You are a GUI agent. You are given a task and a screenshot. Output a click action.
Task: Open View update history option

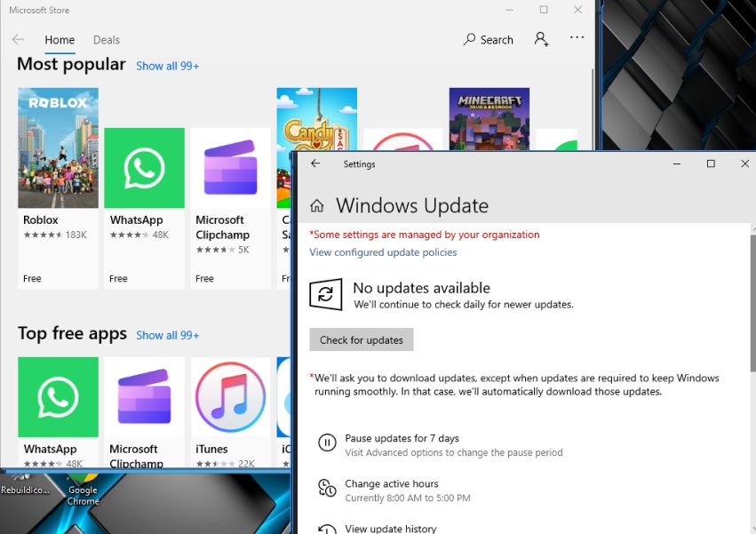[x=391, y=529]
